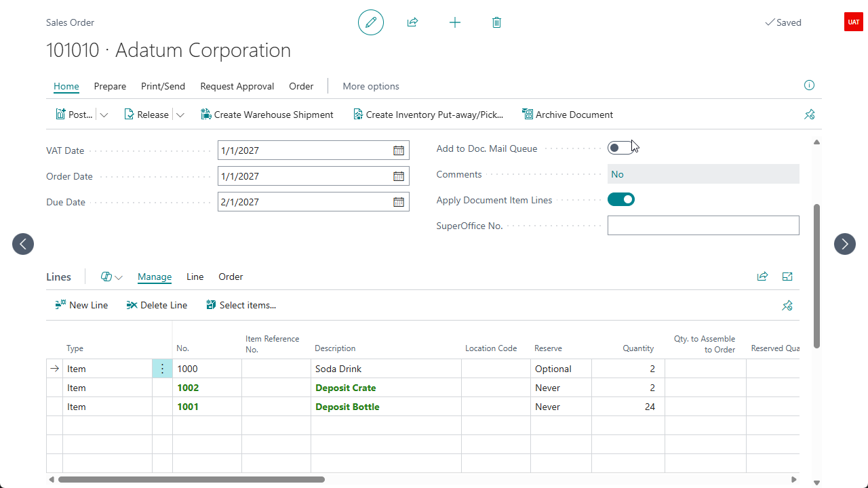Click the Archive Document button

568,115
